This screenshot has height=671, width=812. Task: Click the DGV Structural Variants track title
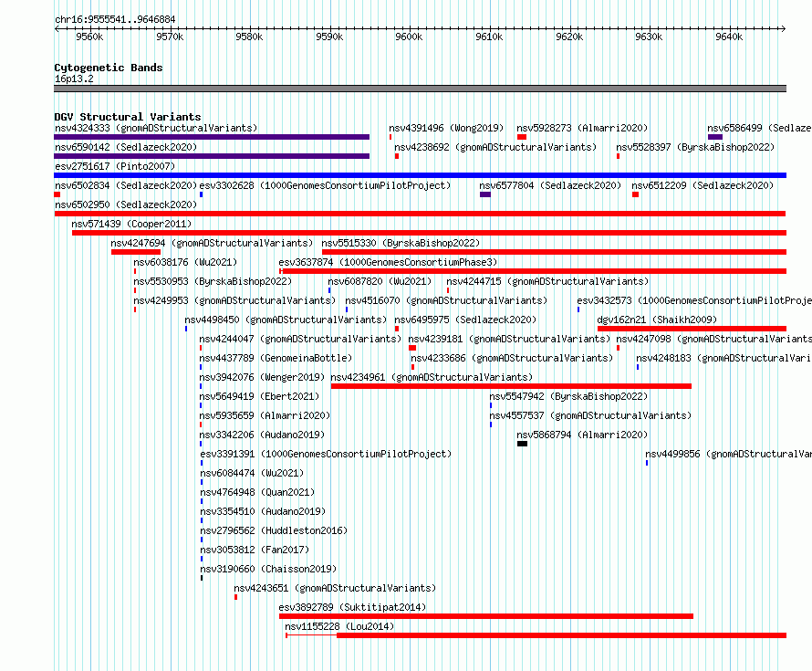click(128, 117)
